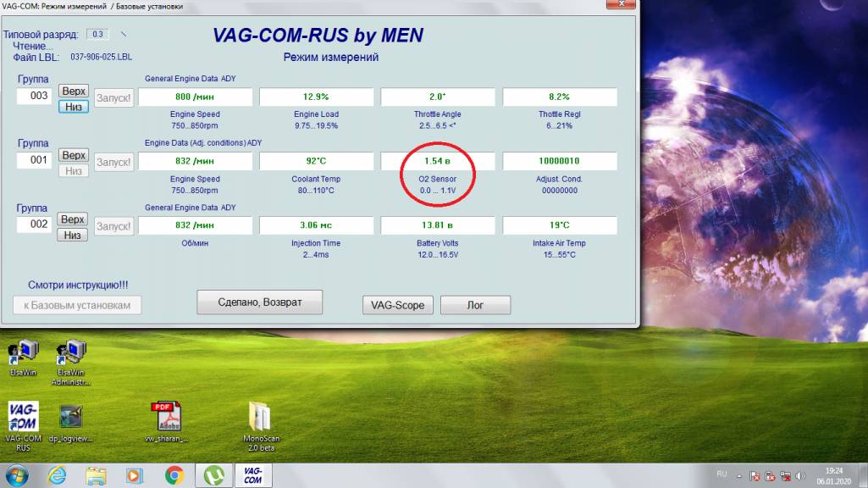Click the VAG-COM taskbar button
The width and height of the screenshot is (868, 488).
click(x=252, y=475)
